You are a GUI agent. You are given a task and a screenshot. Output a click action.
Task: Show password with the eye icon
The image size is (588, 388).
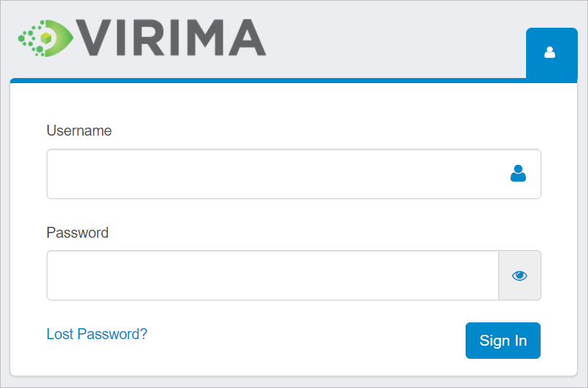tap(520, 276)
